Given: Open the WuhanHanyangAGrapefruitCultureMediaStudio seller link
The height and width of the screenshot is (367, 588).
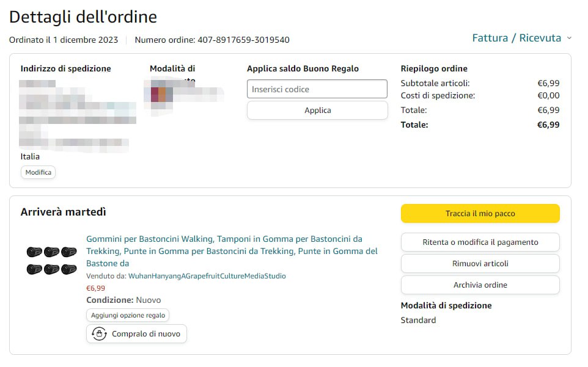Looking at the screenshot, I should (x=207, y=276).
